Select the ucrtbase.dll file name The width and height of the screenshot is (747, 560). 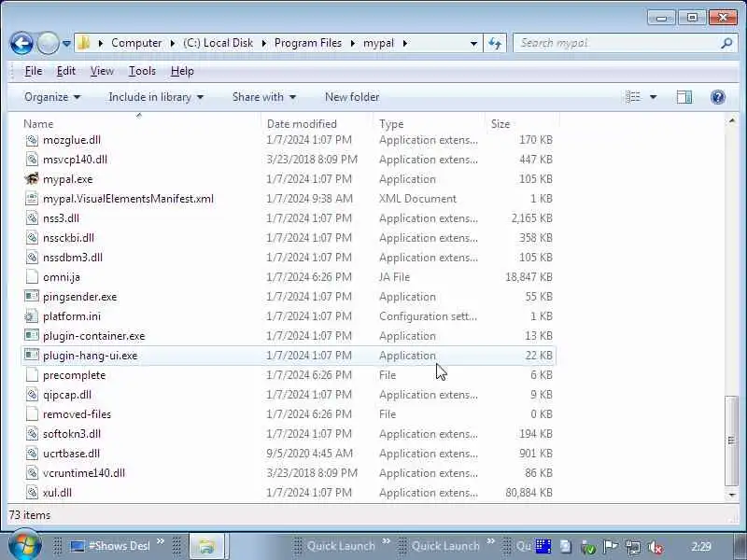pos(71,454)
